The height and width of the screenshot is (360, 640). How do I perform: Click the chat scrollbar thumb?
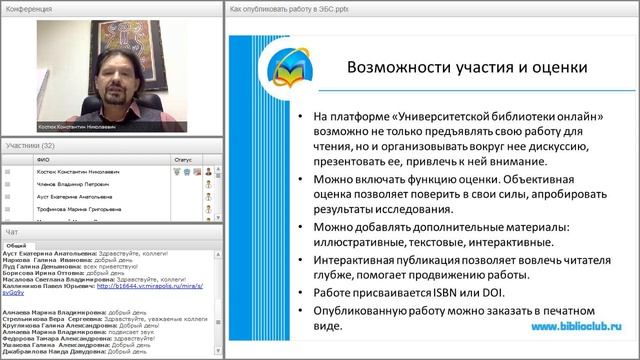click(x=218, y=322)
